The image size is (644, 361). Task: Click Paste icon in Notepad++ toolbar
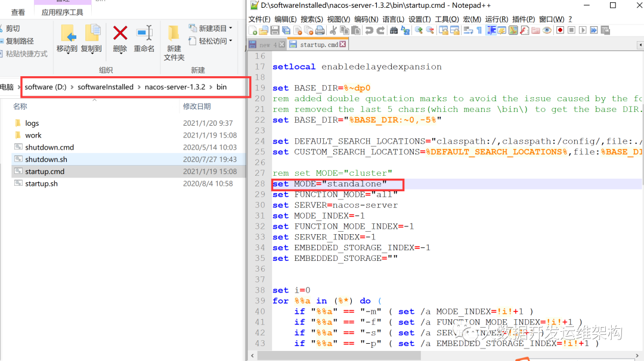(x=355, y=30)
